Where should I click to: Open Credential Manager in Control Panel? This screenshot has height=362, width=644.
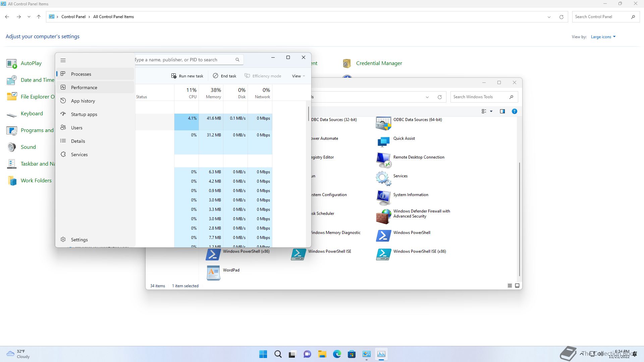coord(372,63)
